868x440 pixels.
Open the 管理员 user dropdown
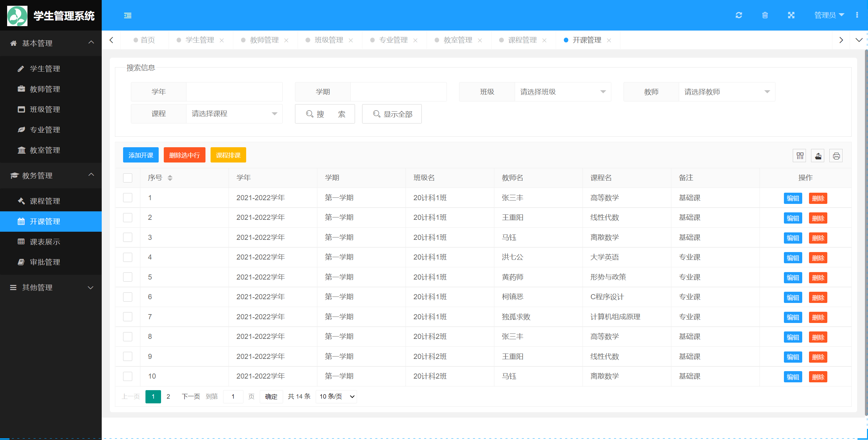coord(829,15)
